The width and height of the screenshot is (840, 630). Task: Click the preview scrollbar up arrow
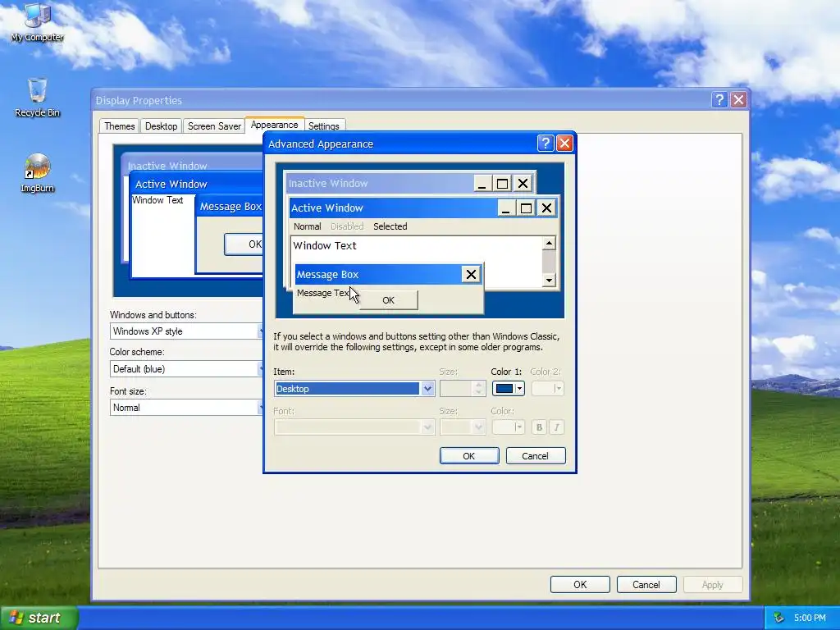click(x=549, y=243)
